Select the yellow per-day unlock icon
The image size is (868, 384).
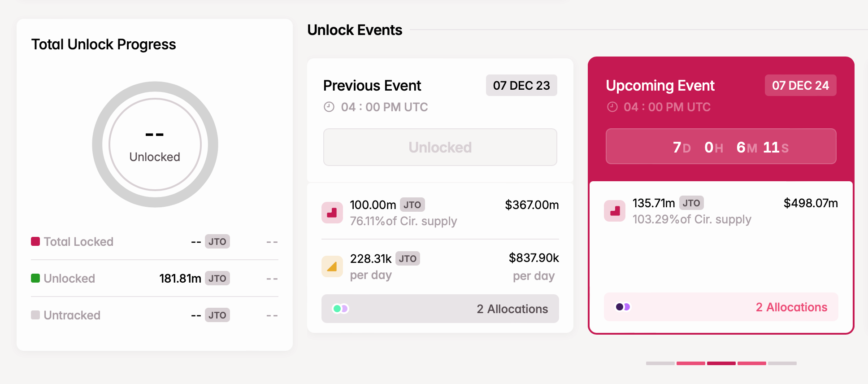coord(332,266)
